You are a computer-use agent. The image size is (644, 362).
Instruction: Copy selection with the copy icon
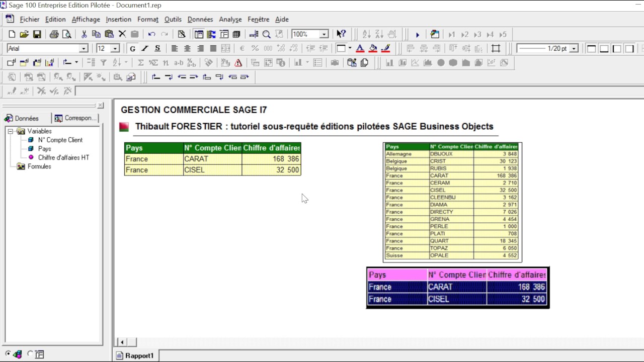click(97, 34)
